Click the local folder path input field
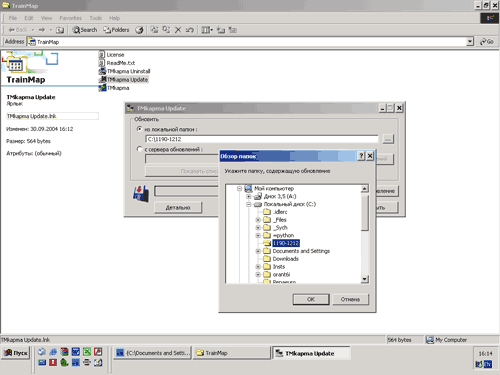The image size is (500, 375). click(262, 139)
